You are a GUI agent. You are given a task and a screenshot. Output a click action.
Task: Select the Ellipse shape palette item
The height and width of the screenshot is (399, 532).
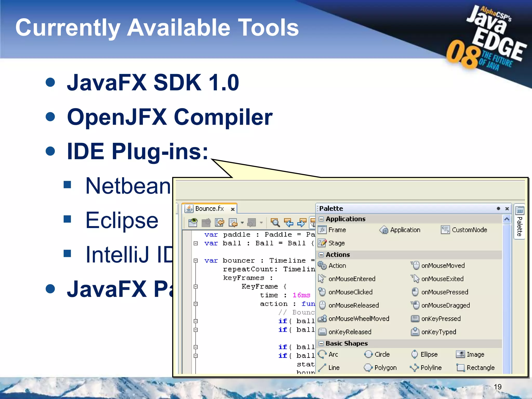(424, 354)
